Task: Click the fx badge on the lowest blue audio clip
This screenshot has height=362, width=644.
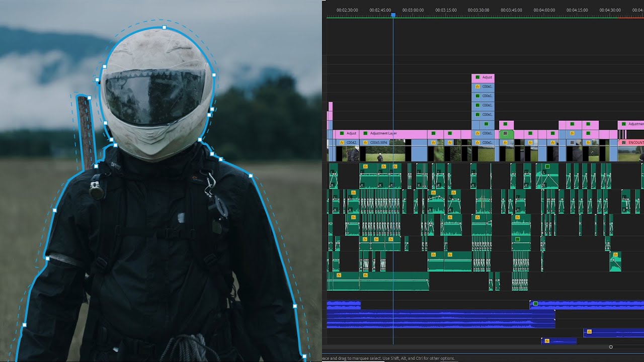Action: tap(547, 341)
